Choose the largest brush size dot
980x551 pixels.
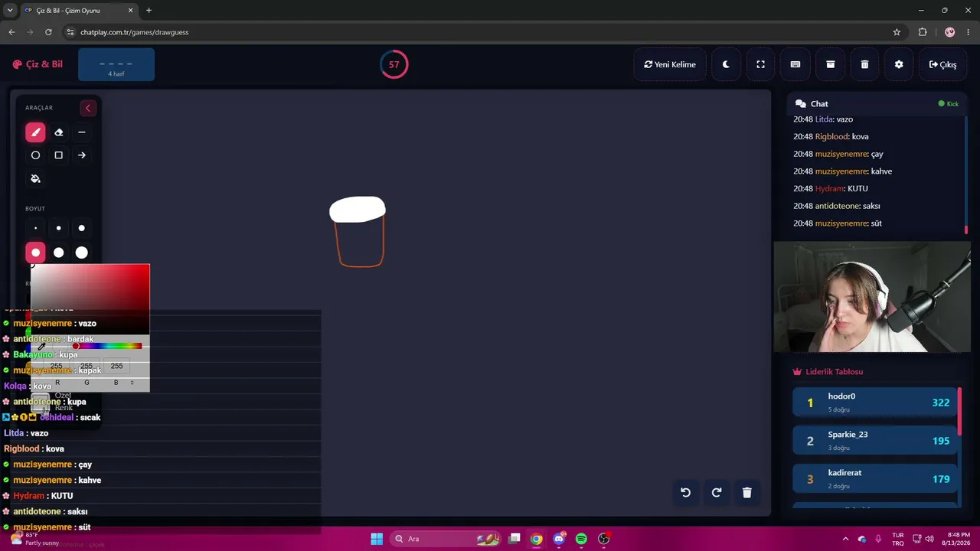[x=81, y=253]
